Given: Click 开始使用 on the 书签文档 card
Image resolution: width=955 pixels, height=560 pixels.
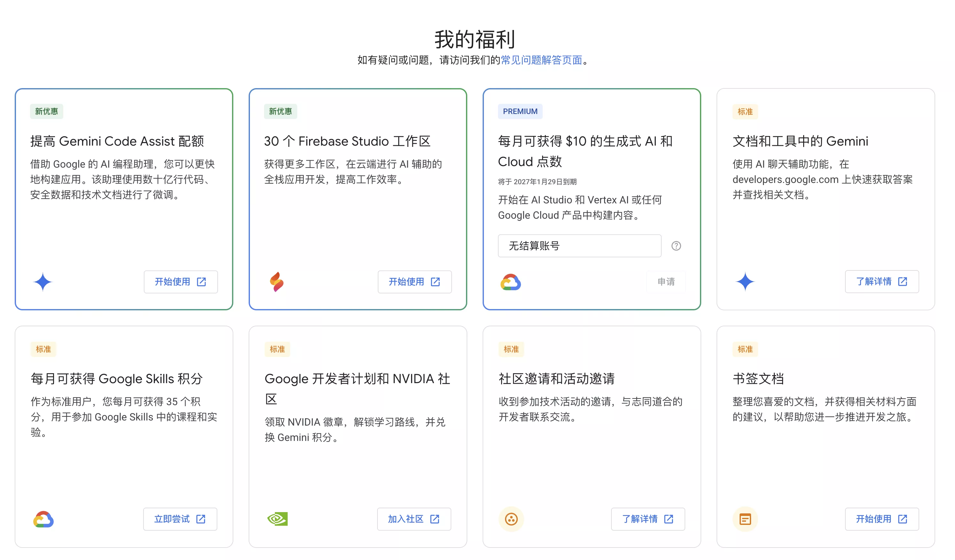Looking at the screenshot, I should tap(881, 519).
